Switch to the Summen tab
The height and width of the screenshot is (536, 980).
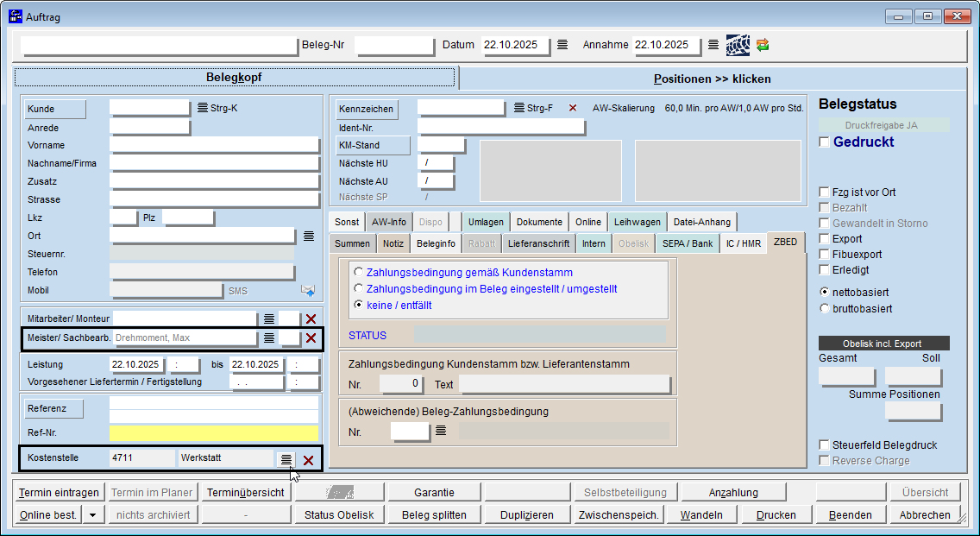point(353,243)
